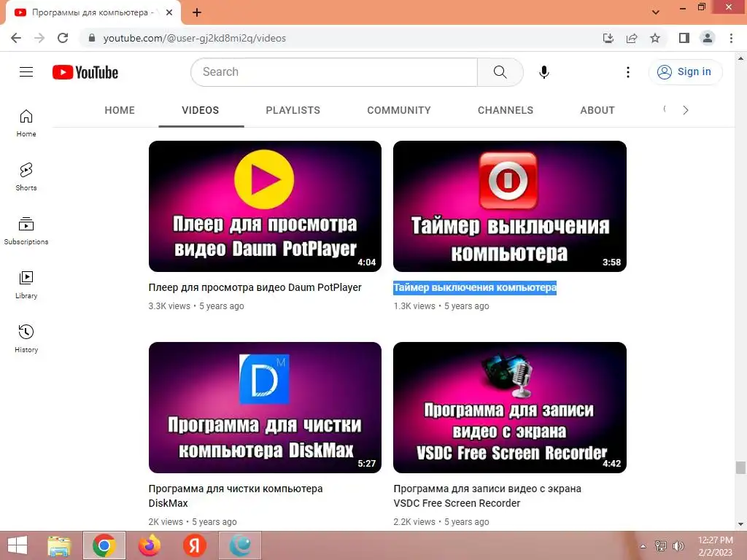
Task: Click the YouTube logo
Action: pyautogui.click(x=85, y=72)
